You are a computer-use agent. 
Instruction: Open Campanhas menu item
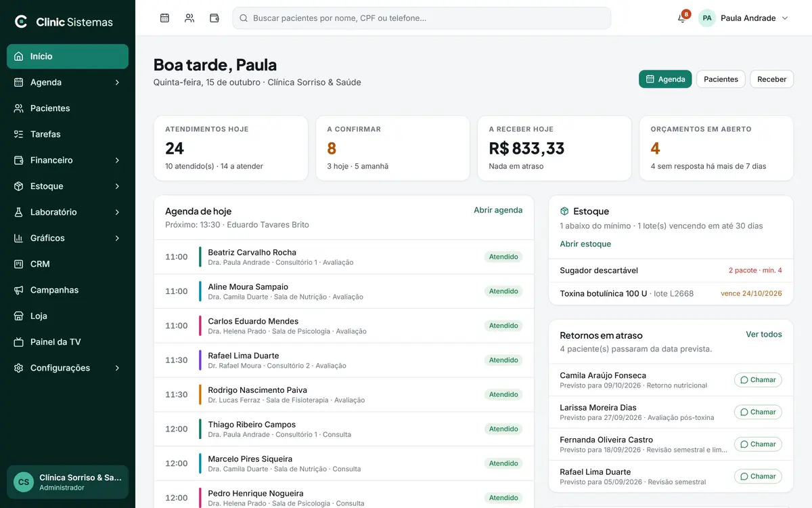pyautogui.click(x=68, y=290)
